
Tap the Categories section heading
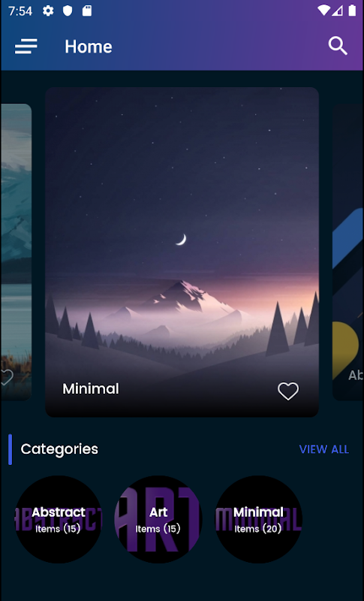(59, 448)
